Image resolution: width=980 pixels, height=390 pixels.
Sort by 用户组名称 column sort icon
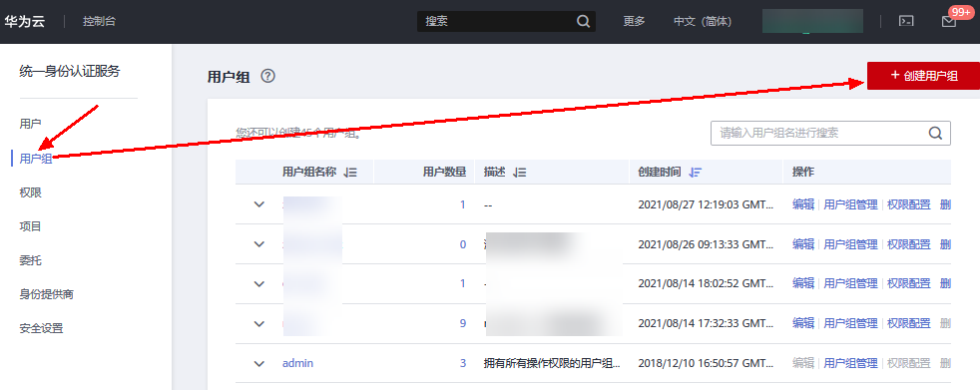[350, 173]
